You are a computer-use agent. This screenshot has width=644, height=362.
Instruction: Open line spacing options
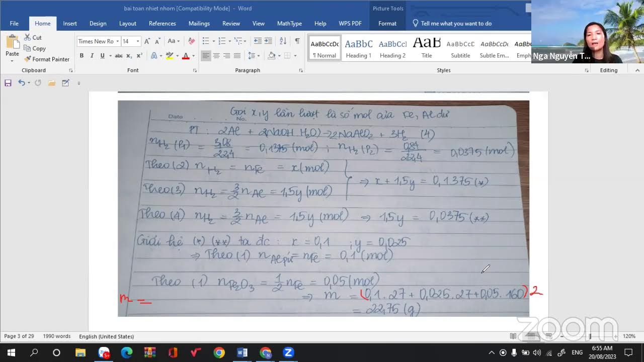pos(254,56)
